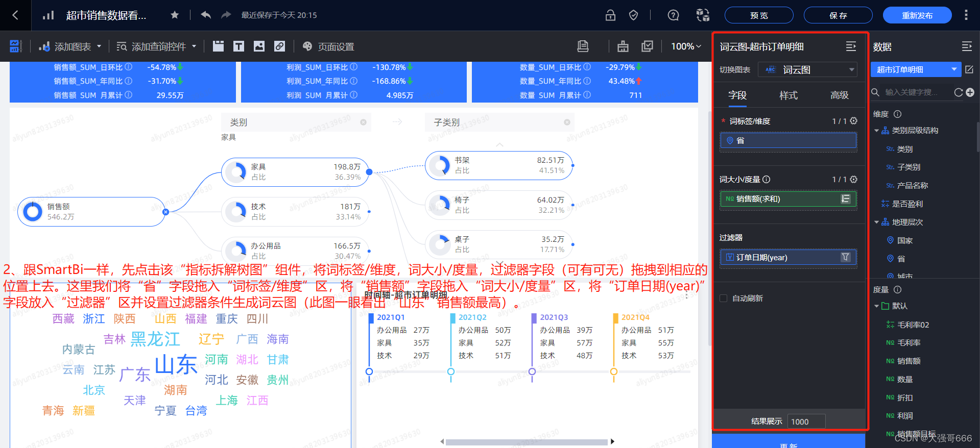
Task: Click filter funnel on 订单日期(year)
Action: 846,257
